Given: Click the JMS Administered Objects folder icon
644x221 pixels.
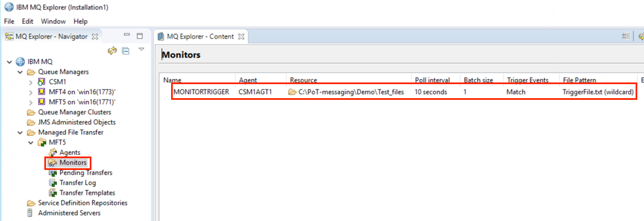Looking at the screenshot, I should [31, 122].
